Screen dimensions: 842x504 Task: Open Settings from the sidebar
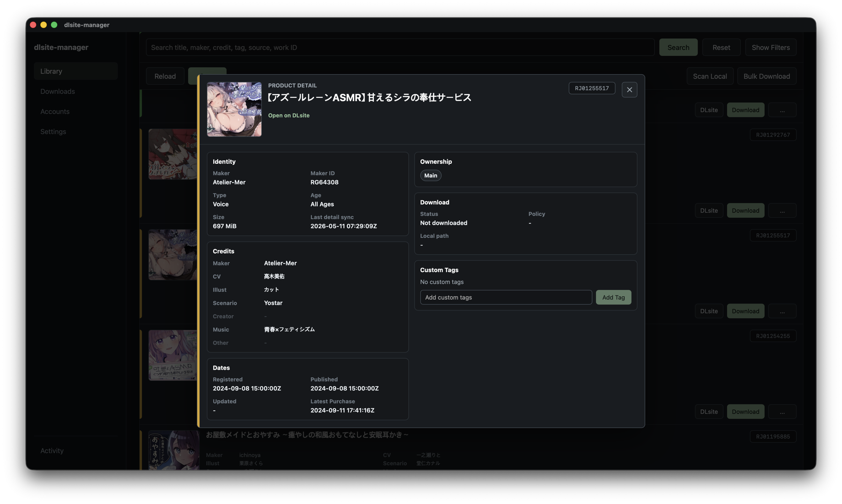76,132
